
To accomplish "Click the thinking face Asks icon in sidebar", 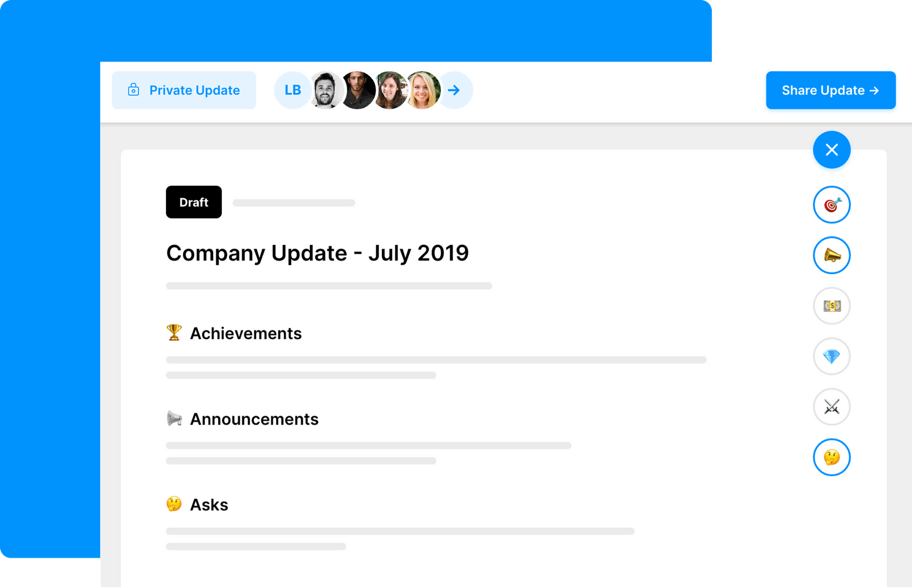I will (x=830, y=457).
